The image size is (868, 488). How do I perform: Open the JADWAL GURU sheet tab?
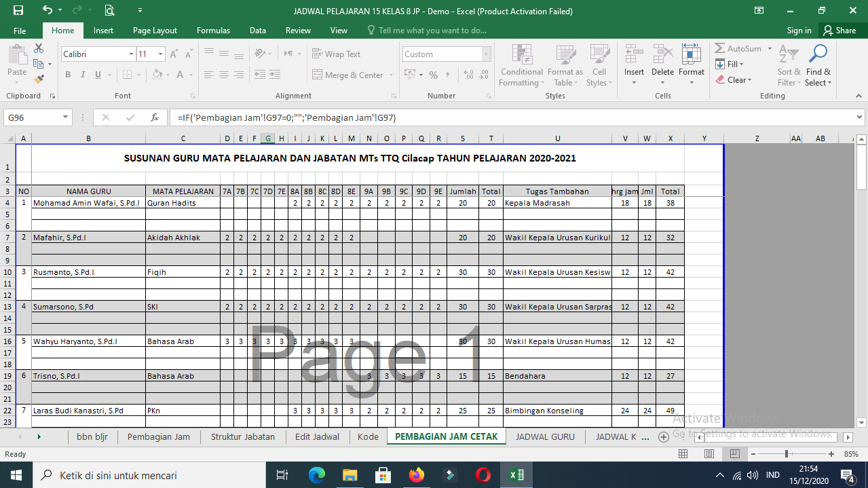[545, 436]
